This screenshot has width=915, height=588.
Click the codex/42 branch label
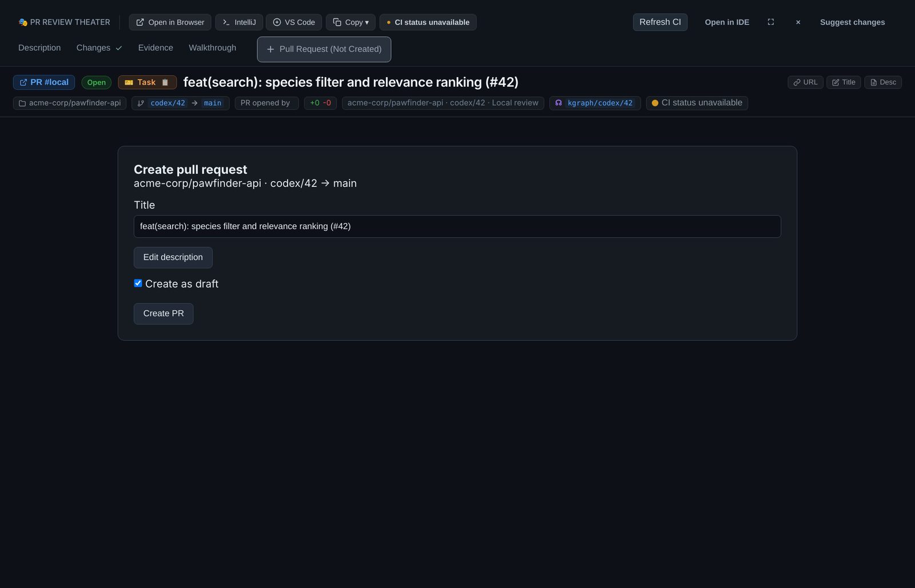168,103
